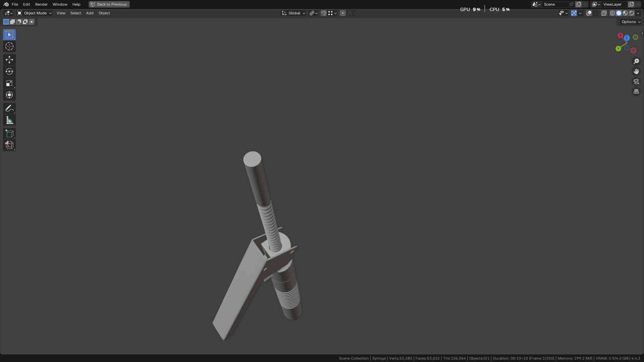Set selection mode to Intersect

click(x=32, y=22)
